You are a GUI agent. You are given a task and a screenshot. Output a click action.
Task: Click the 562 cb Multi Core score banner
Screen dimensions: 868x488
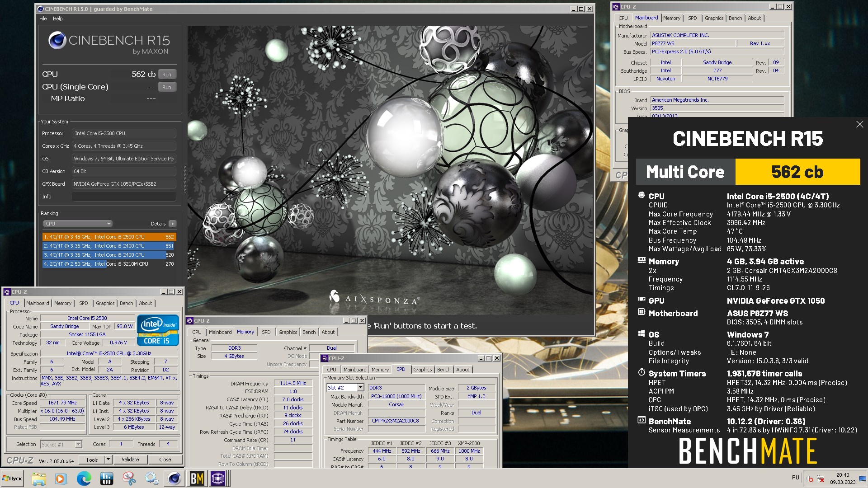click(x=797, y=172)
